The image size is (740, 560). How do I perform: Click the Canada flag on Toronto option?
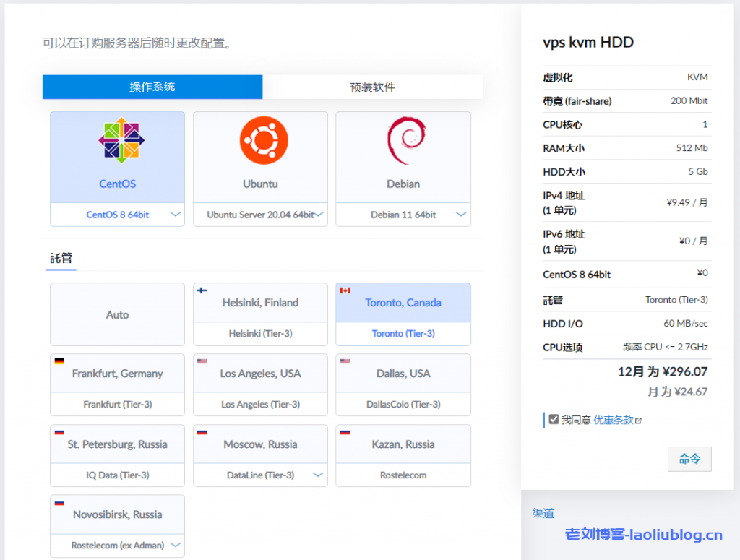click(x=345, y=290)
